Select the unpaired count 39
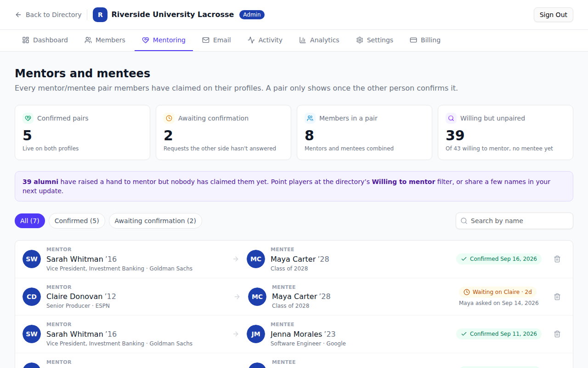Viewport: 588px width, 368px height. [x=455, y=135]
